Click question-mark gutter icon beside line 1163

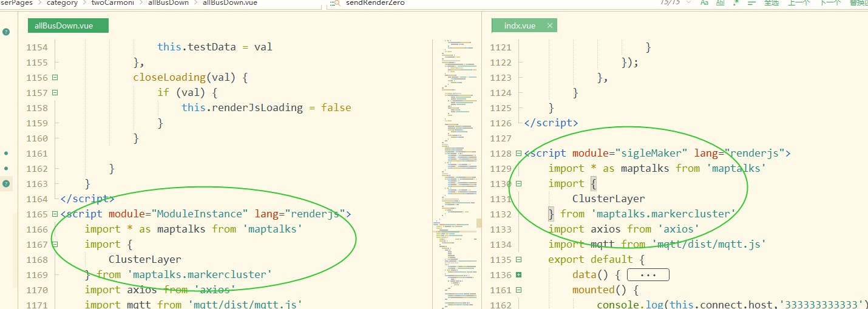point(6,183)
